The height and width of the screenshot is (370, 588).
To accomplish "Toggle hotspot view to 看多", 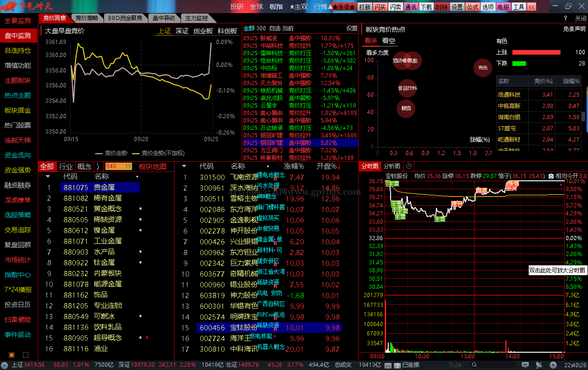I will click(x=371, y=41).
